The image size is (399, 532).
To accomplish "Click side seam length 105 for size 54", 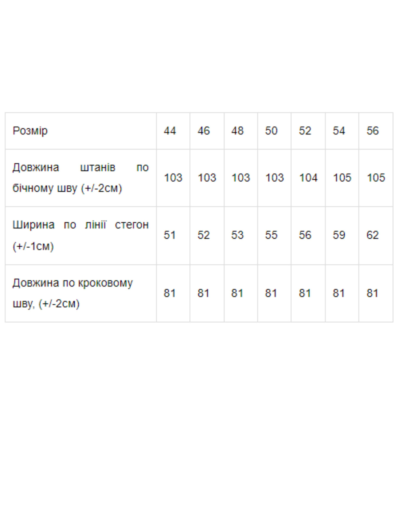I will (x=342, y=178).
